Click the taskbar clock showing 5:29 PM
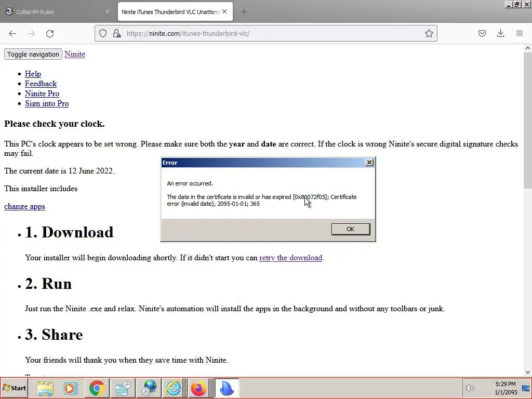The image size is (532, 399). (x=506, y=388)
